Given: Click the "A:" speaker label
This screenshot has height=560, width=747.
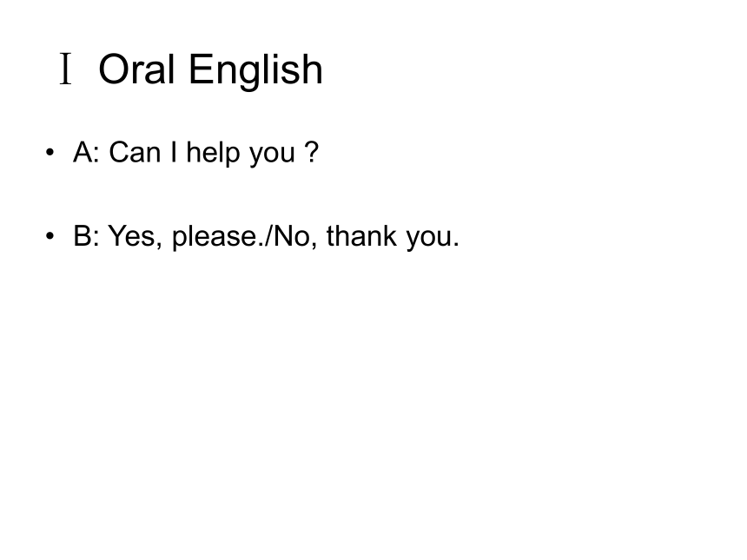Looking at the screenshot, I should (x=86, y=153).
